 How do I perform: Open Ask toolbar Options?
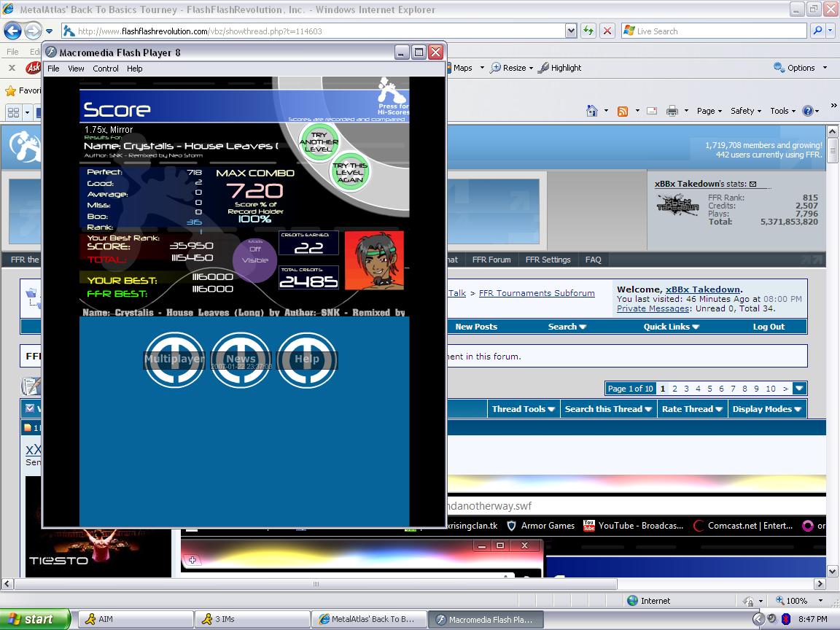795,68
